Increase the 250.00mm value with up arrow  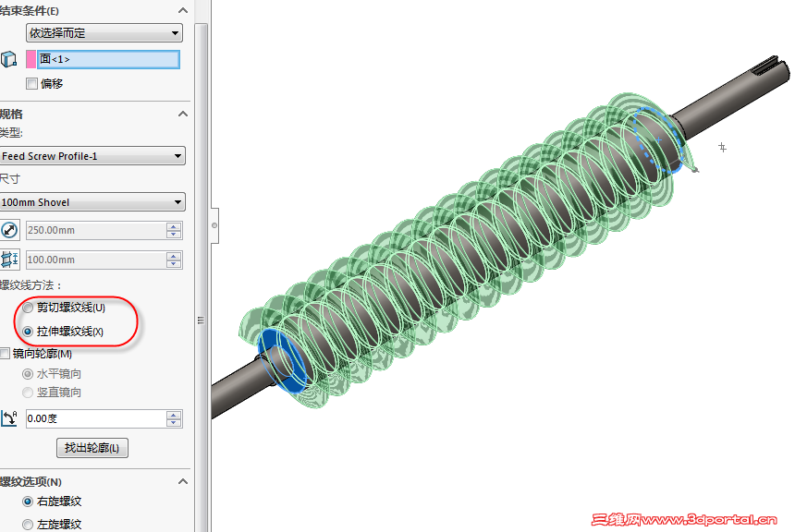click(x=174, y=226)
